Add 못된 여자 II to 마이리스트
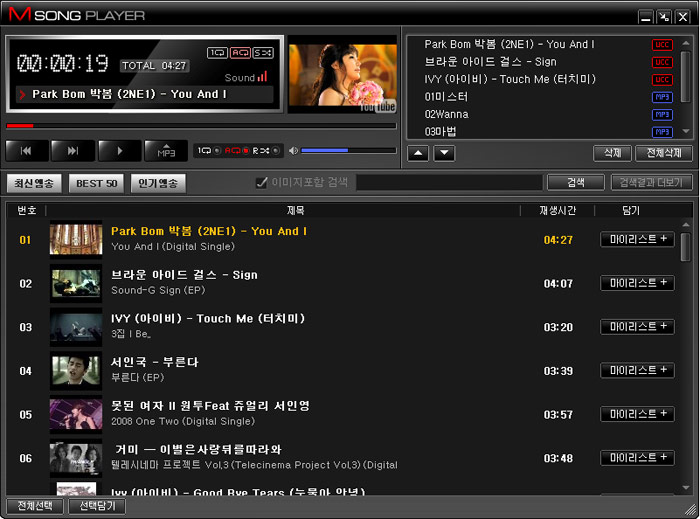The height and width of the screenshot is (519, 700). point(638,414)
